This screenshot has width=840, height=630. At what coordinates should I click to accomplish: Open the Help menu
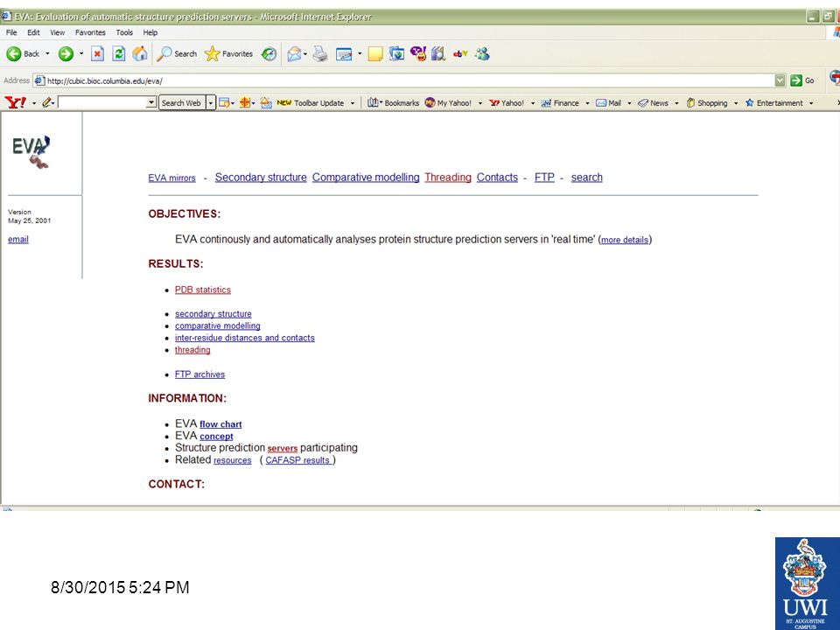150,32
